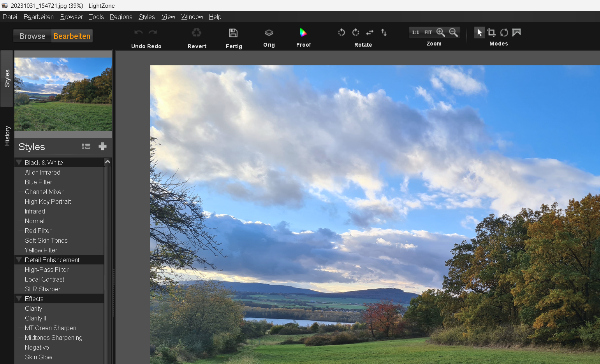Show the original image with Orig icon
Viewport: 600px width, 364px height.
(x=269, y=33)
